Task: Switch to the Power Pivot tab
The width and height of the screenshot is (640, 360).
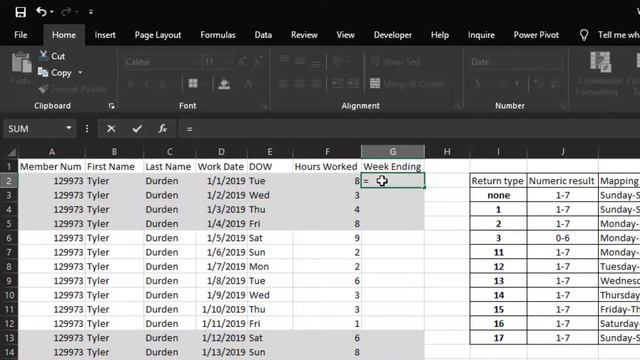Action: click(536, 35)
